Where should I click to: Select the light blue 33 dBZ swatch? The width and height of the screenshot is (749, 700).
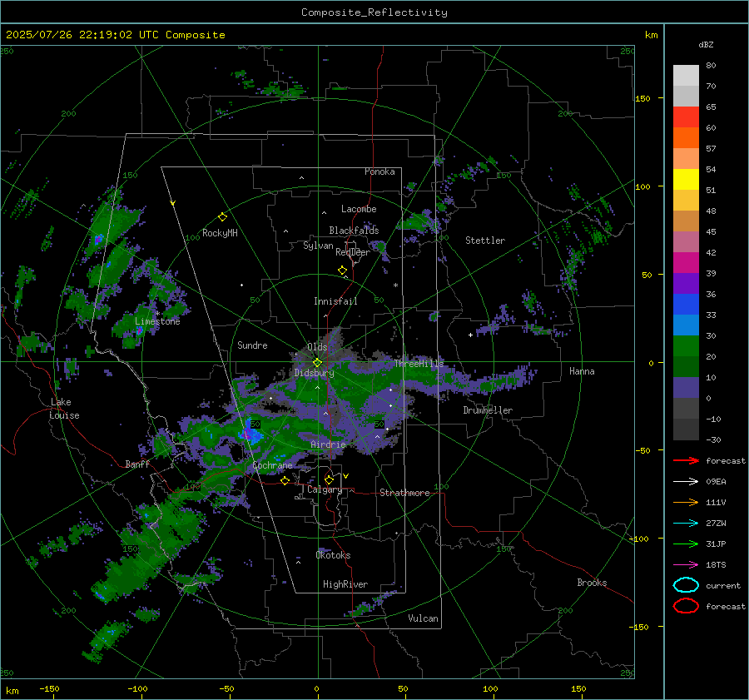[686, 325]
